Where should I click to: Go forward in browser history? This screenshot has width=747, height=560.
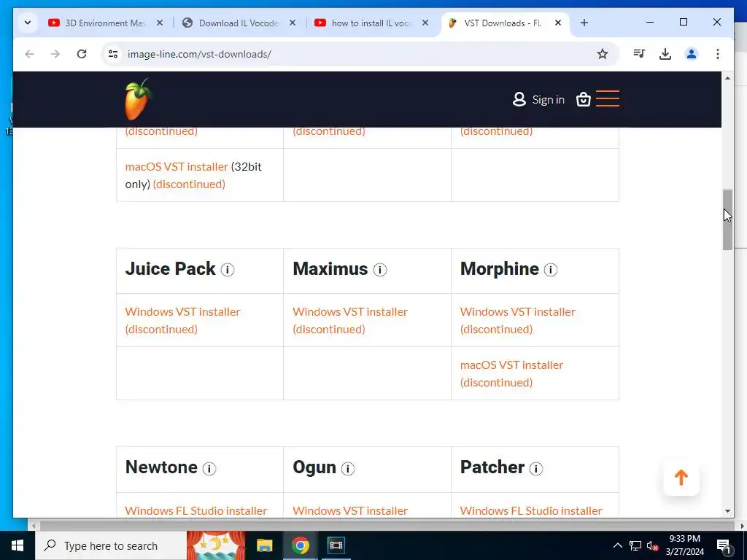tap(55, 54)
